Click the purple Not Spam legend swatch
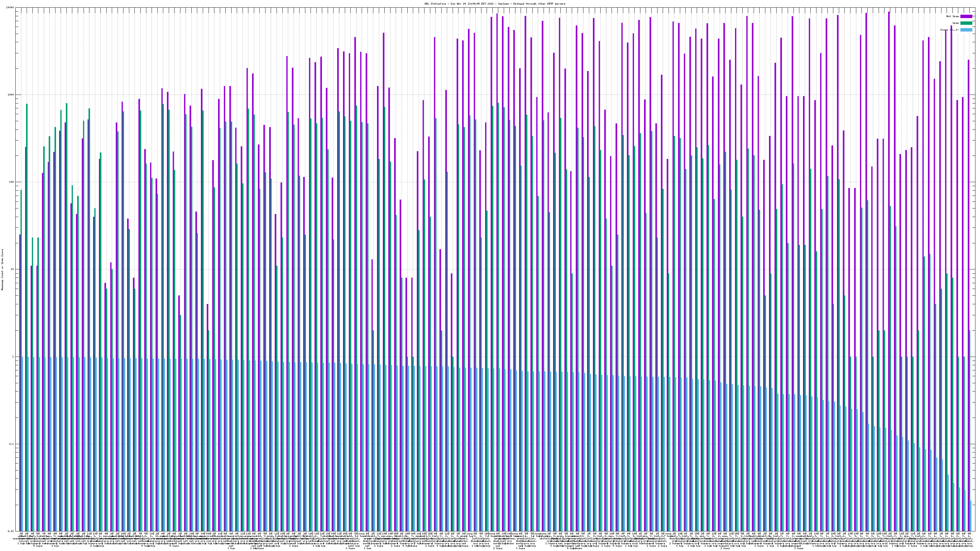The width and height of the screenshot is (980, 551). tap(966, 16)
